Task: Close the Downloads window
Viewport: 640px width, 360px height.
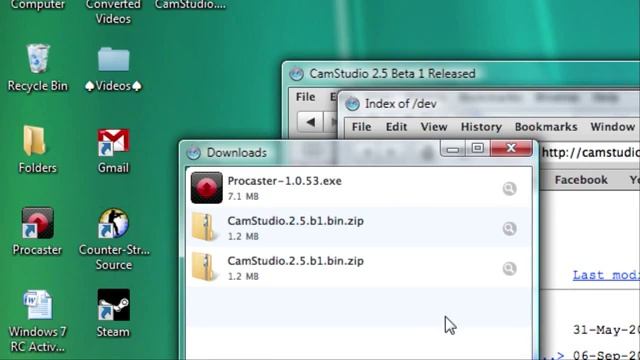Action: coord(511,149)
